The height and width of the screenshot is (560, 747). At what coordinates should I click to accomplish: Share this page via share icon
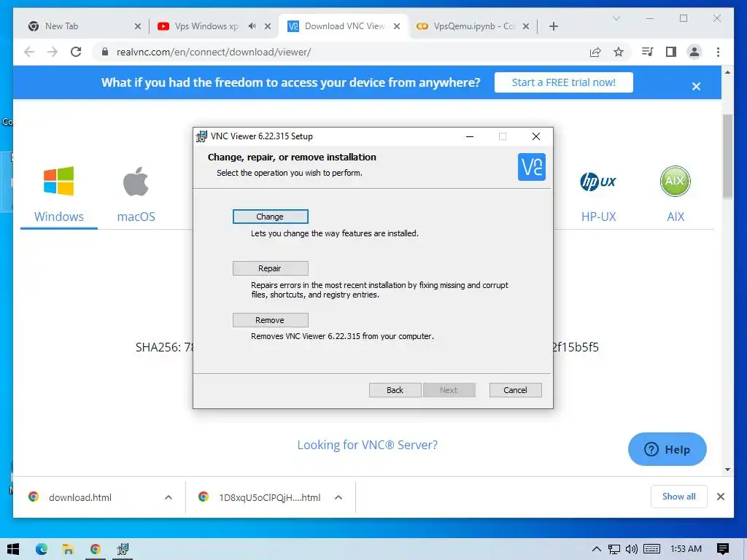[595, 52]
